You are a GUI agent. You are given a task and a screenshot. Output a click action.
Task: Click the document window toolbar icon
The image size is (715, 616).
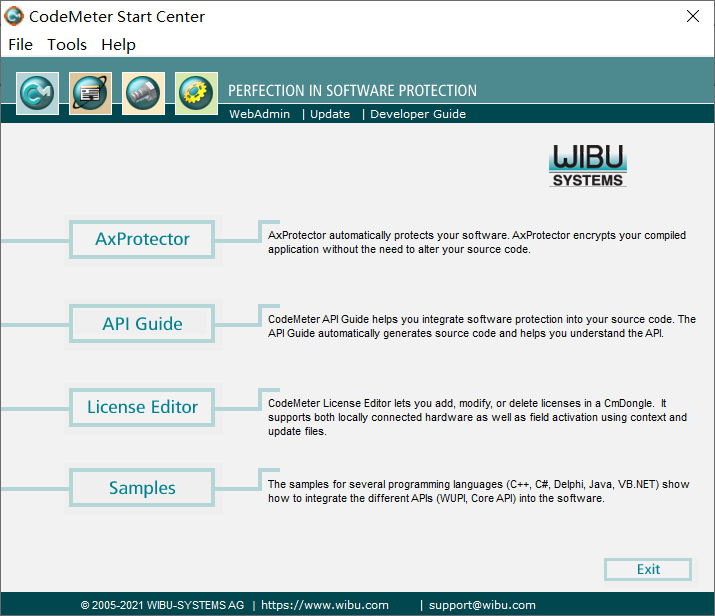pyautogui.click(x=91, y=93)
